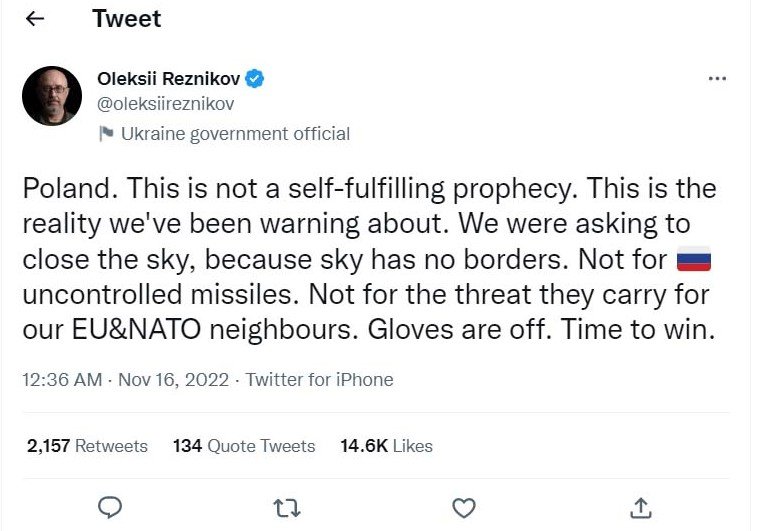Click the Twitter for iPhone source label
The height and width of the screenshot is (531, 757).
319,380
